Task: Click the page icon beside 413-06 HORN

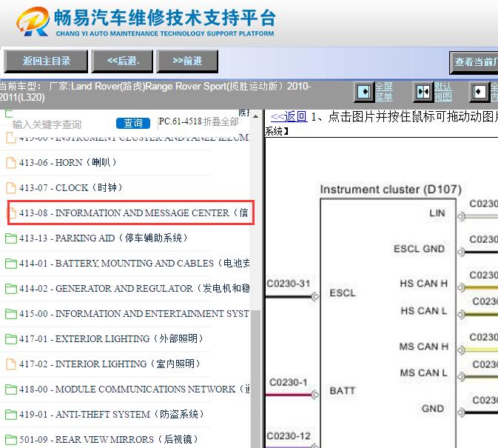Action: [x=11, y=163]
